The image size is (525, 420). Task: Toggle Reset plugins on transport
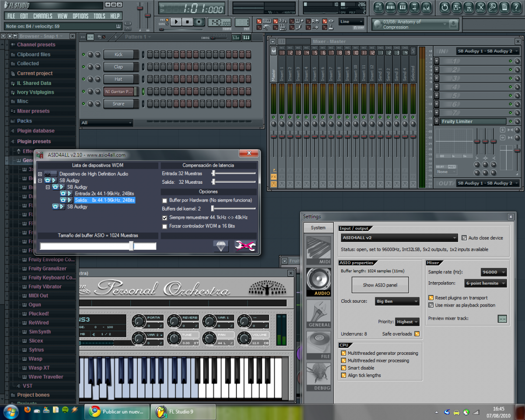(431, 298)
